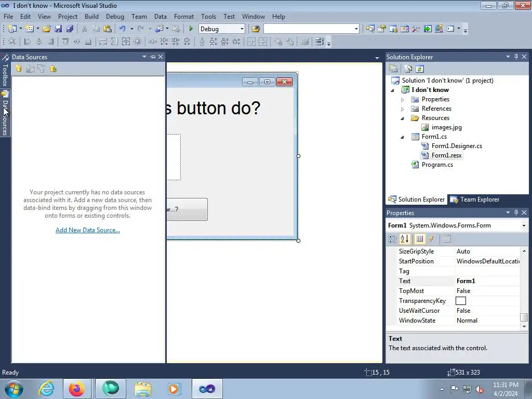The image size is (532, 399).
Task: Click Refresh icon in Data Sources toolbar
Action: coord(53,69)
